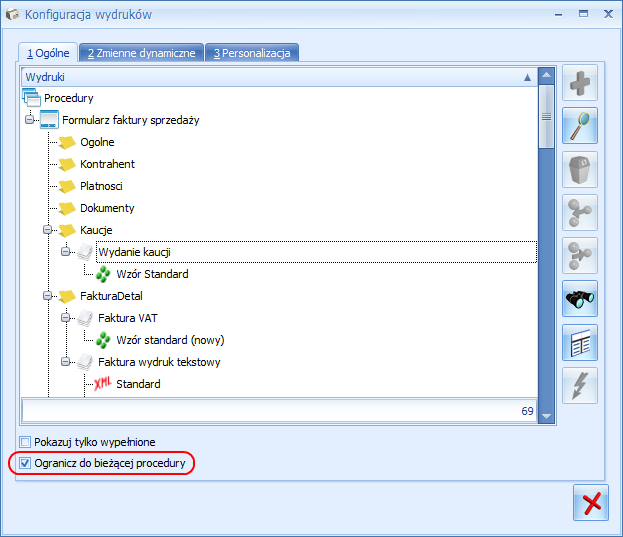Image resolution: width=623 pixels, height=537 pixels.
Task: Click the vertical scrollbar thumb
Action: coord(547,116)
